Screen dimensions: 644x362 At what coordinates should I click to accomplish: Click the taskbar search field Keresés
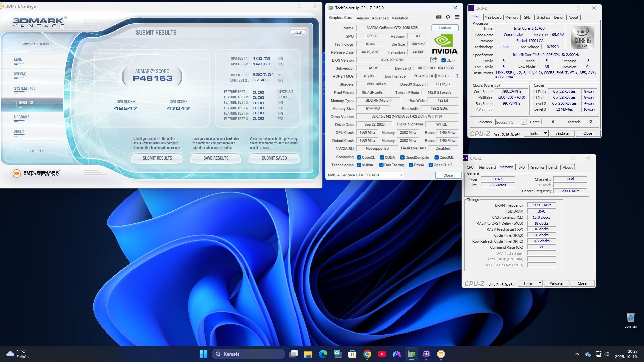click(x=248, y=354)
